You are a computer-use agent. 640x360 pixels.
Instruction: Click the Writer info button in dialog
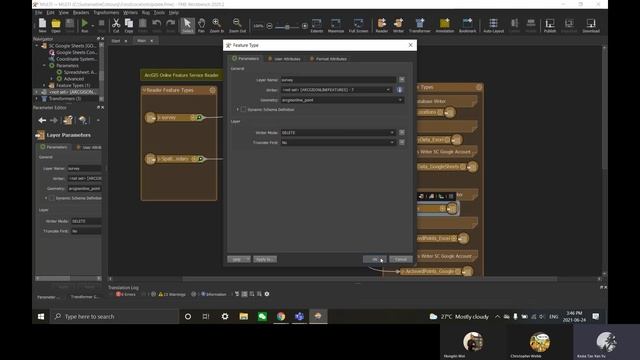400,90
